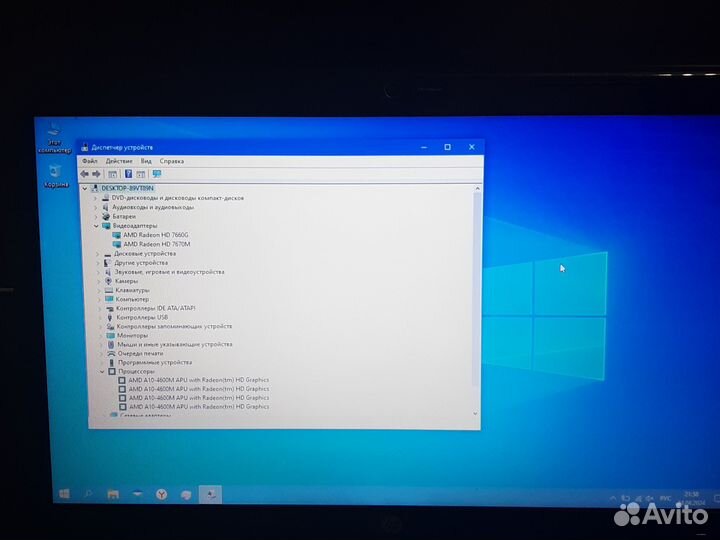Open the Корзина recycle bin desktop icon

[x=56, y=176]
